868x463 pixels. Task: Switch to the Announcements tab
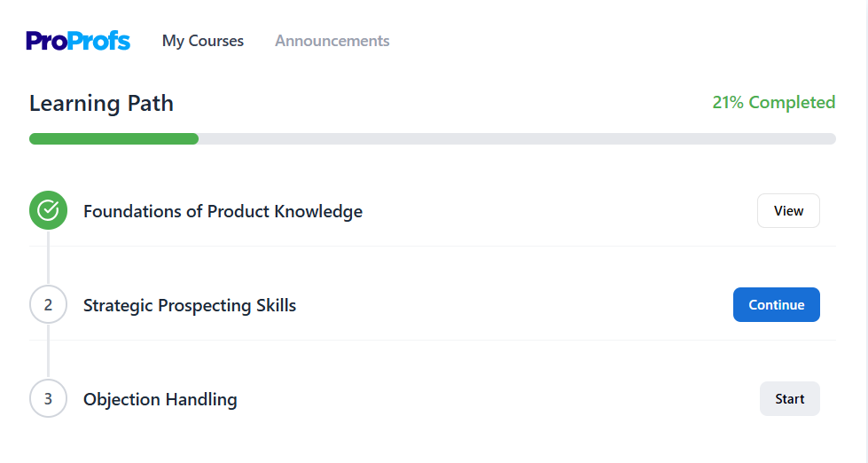pyautogui.click(x=332, y=41)
